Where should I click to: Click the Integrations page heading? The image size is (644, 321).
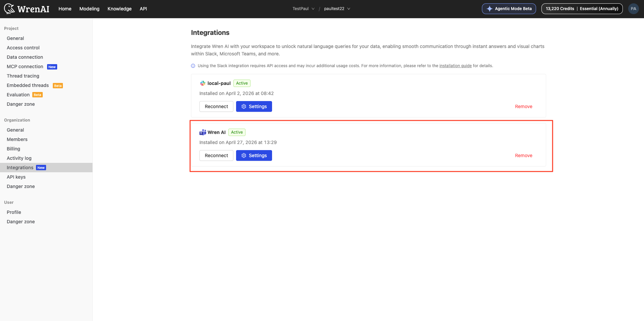pos(210,33)
